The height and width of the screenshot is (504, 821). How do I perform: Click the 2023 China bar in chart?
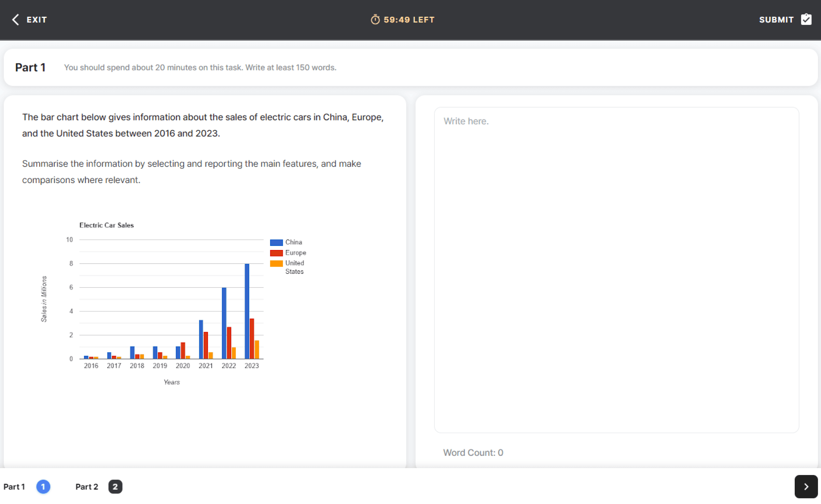point(247,311)
